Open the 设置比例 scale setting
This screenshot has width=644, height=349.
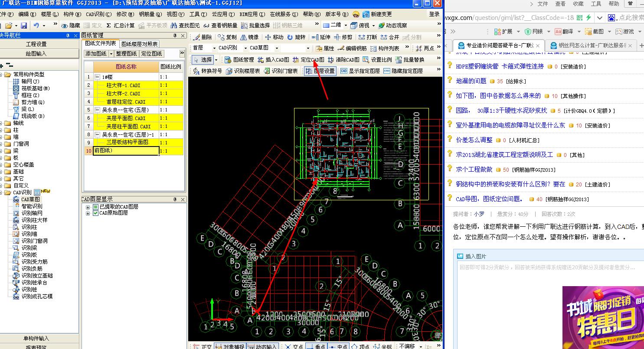377,60
